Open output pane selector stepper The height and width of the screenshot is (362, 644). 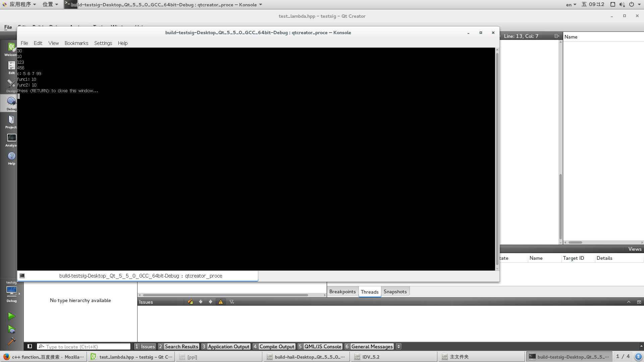[398, 347]
